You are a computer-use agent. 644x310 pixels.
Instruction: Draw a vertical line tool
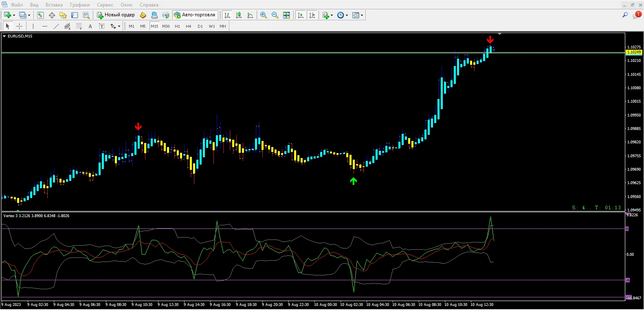[33, 26]
